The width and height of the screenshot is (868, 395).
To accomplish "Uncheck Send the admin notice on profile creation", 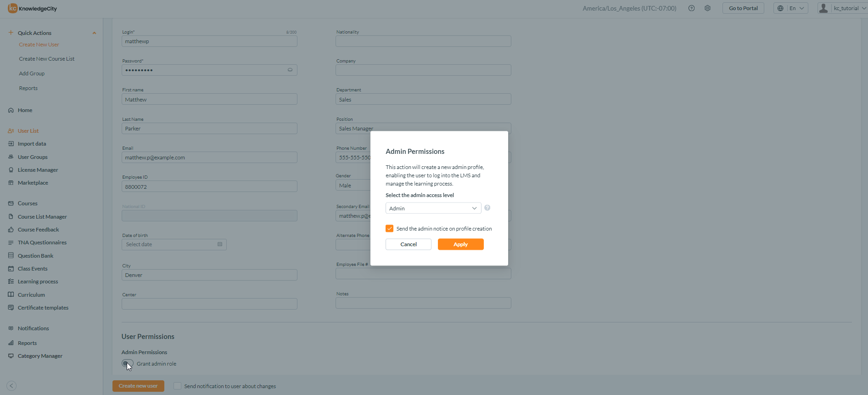I will [389, 229].
